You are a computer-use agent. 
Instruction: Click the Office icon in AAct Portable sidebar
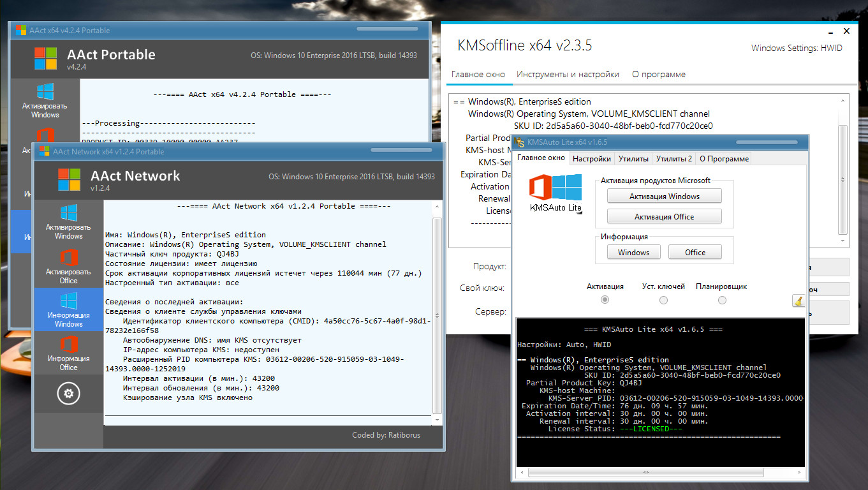pos(45,135)
